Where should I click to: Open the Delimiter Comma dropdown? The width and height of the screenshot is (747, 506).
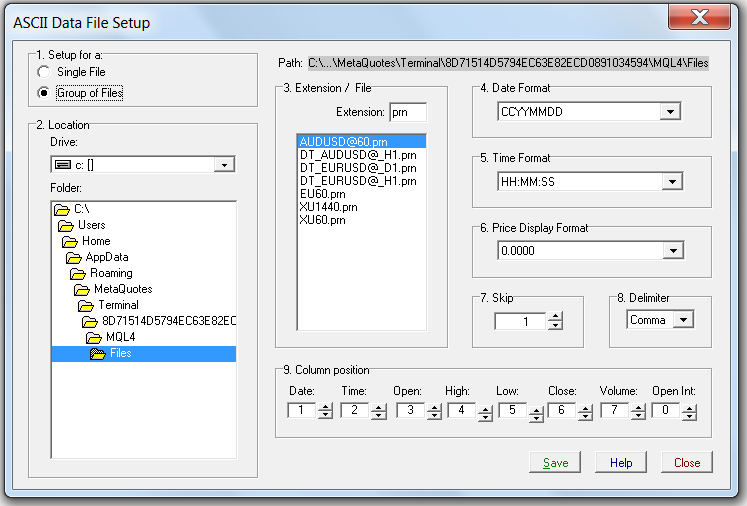(x=684, y=320)
